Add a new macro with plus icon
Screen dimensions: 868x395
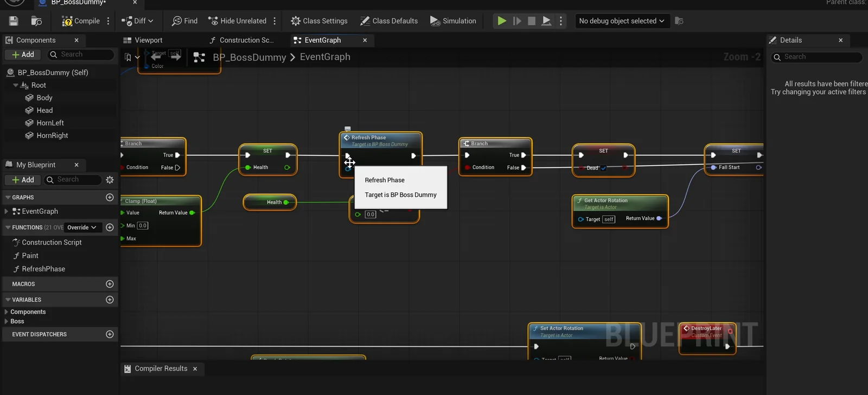[110, 284]
